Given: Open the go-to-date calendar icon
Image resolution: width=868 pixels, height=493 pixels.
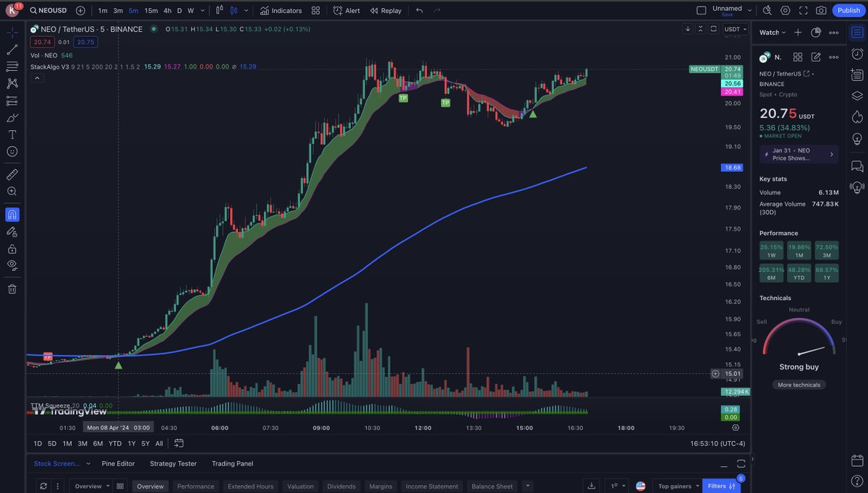Looking at the screenshot, I should point(179,443).
